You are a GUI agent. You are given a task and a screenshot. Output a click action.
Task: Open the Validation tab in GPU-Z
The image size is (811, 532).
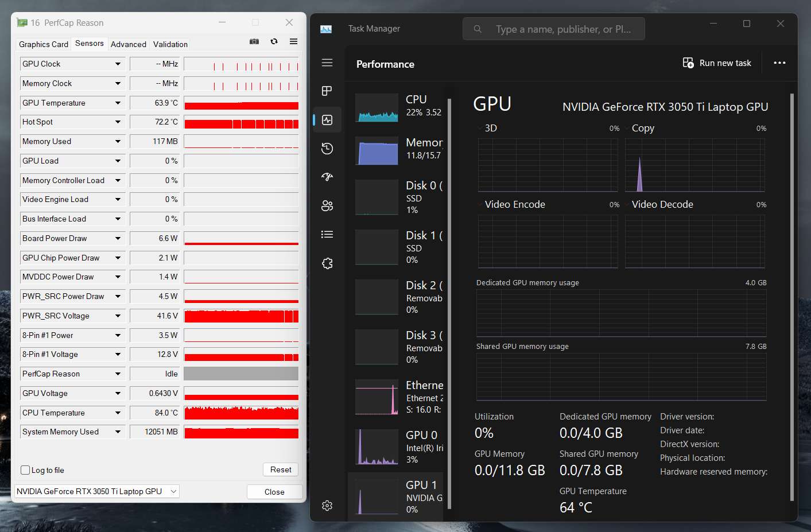(170, 44)
